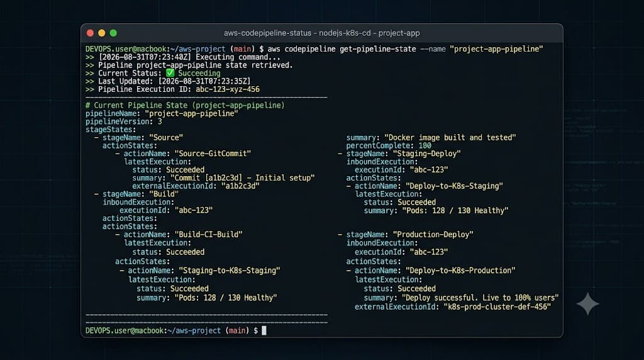
Task: Place cursor at the blinking block on the last prompt
Action: pos(264,330)
